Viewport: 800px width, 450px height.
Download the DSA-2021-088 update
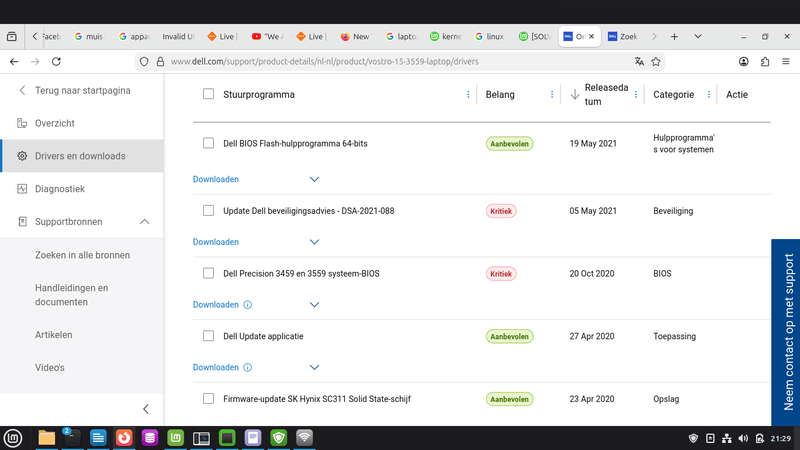(215, 242)
